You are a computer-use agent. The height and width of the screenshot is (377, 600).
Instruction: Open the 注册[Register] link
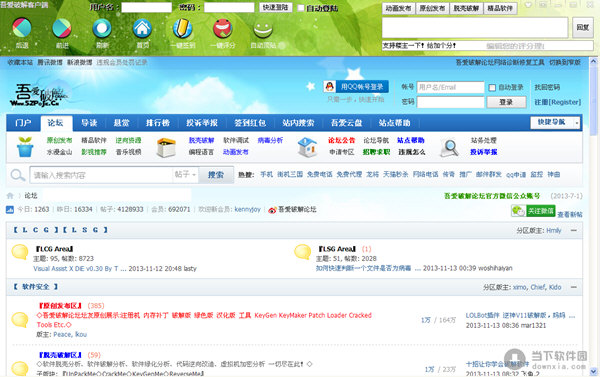click(558, 102)
